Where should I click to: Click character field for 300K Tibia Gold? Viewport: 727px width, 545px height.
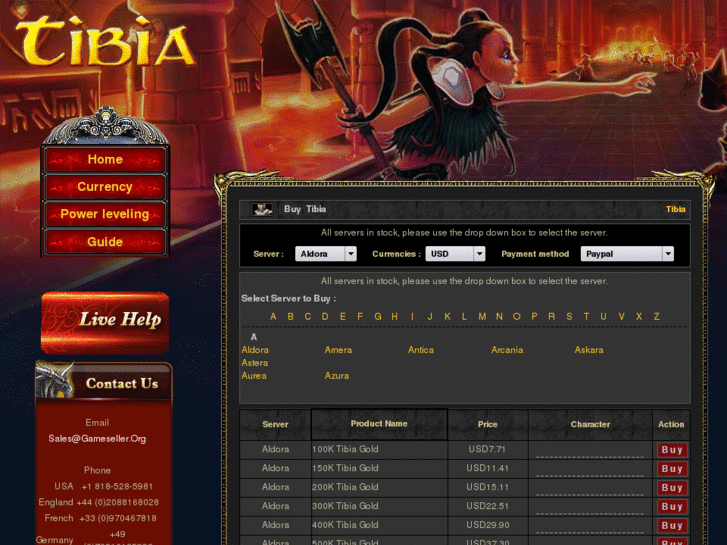click(x=590, y=508)
